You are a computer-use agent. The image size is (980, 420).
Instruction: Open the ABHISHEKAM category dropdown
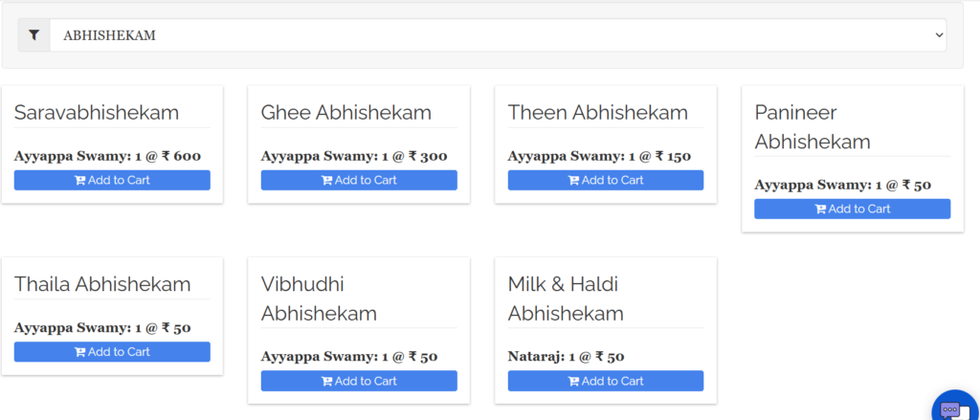pos(498,35)
